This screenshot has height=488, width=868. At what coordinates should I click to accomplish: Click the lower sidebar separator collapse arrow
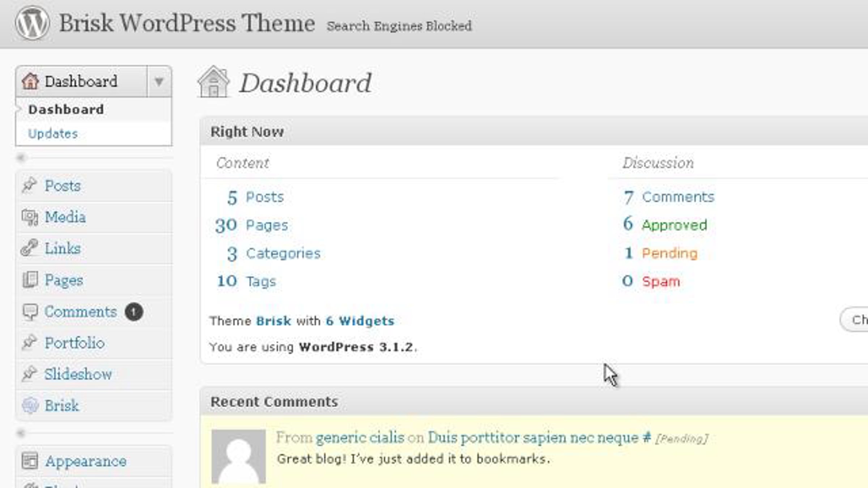(x=21, y=433)
